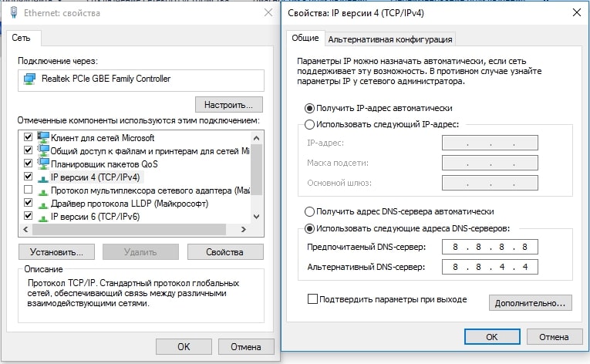
Task: Click the Альтернативный DNS-сервер field
Action: [490, 267]
